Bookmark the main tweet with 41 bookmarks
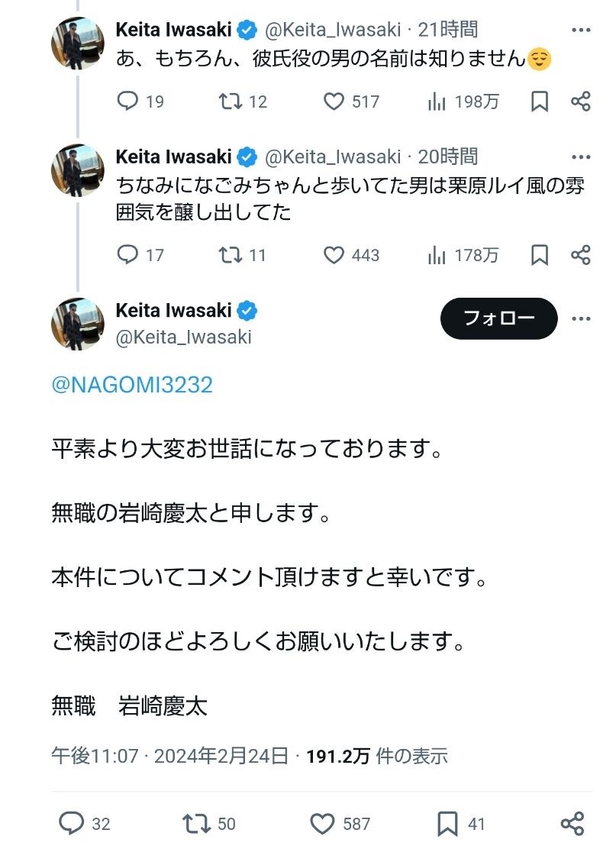 pos(447,823)
